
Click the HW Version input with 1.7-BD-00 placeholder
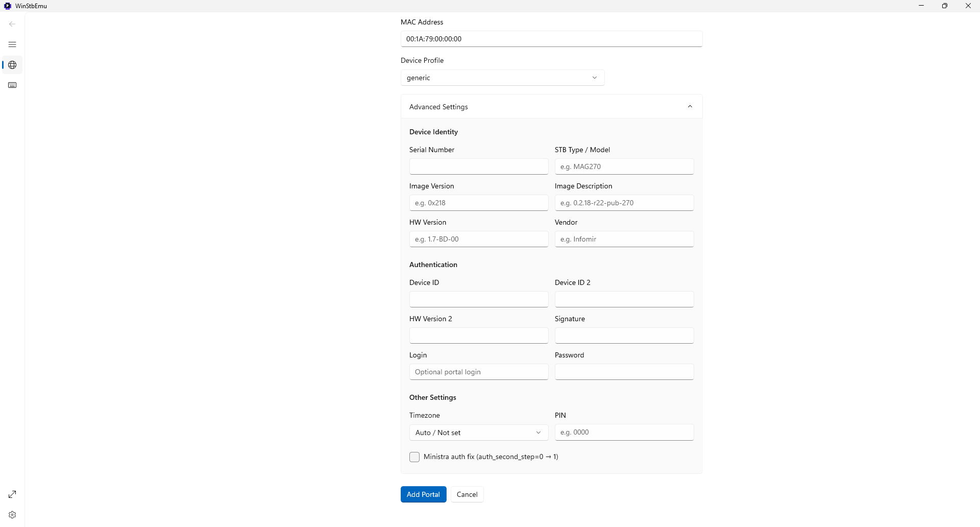coord(479,239)
